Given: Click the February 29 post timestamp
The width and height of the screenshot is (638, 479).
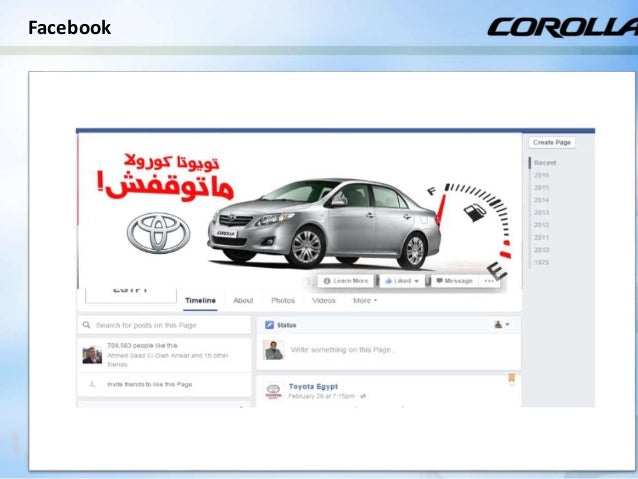Looking at the screenshot, I should point(322,396).
